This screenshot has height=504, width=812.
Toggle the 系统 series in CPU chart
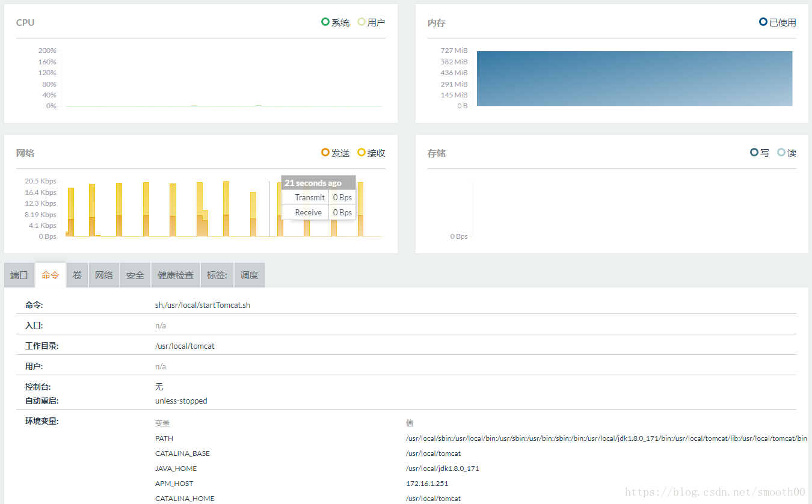coord(336,22)
